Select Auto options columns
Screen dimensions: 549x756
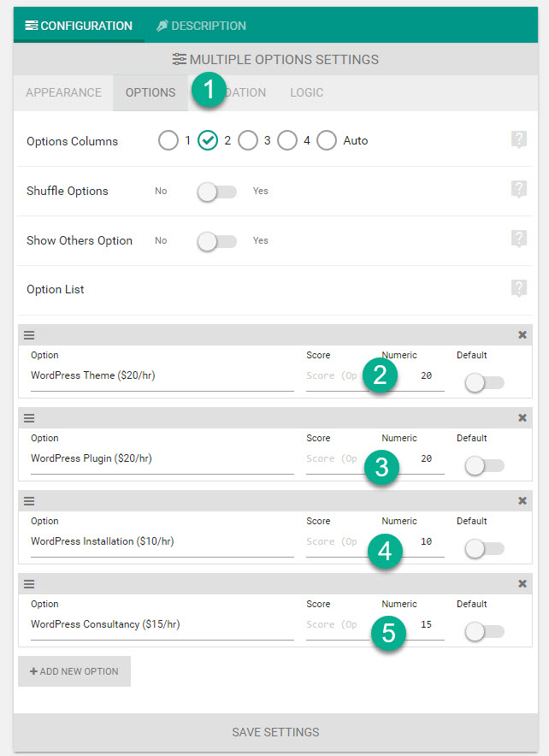[327, 141]
